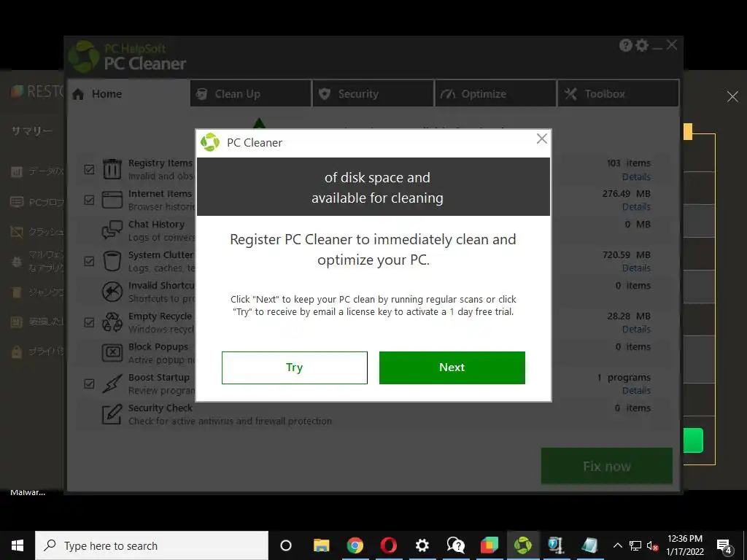Open the Security tab
747x560 pixels.
coord(373,93)
